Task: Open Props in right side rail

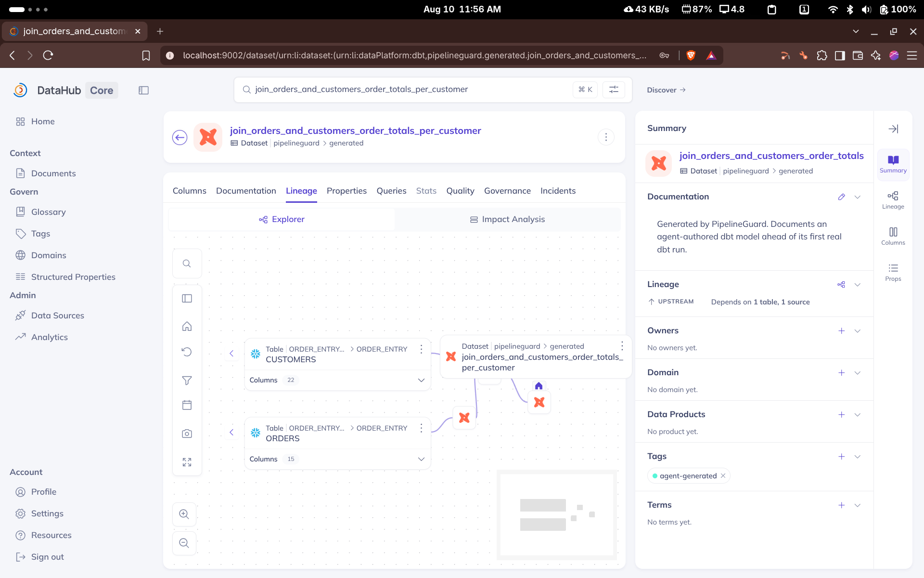Action: [x=893, y=273]
